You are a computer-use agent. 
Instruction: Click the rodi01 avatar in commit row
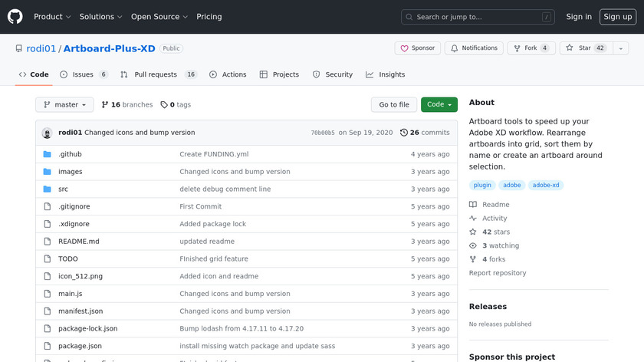[x=47, y=133]
